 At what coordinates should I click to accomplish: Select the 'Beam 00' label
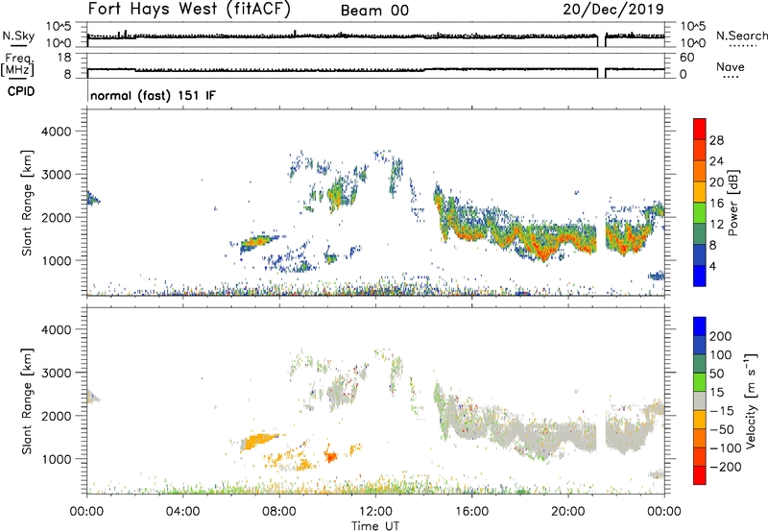pos(374,11)
